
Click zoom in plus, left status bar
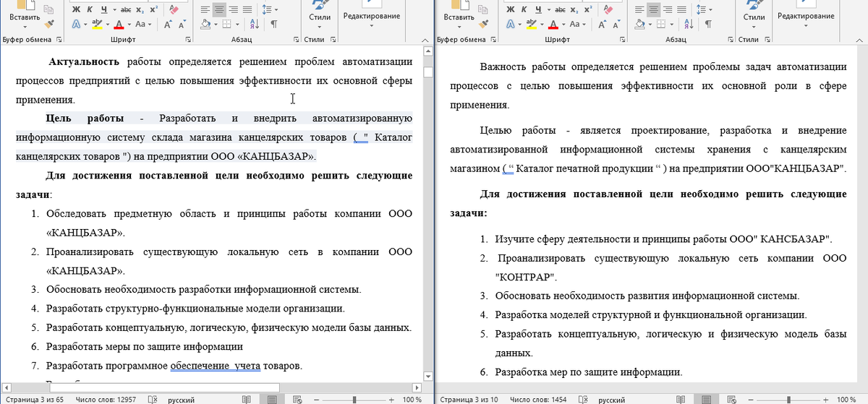point(391,399)
